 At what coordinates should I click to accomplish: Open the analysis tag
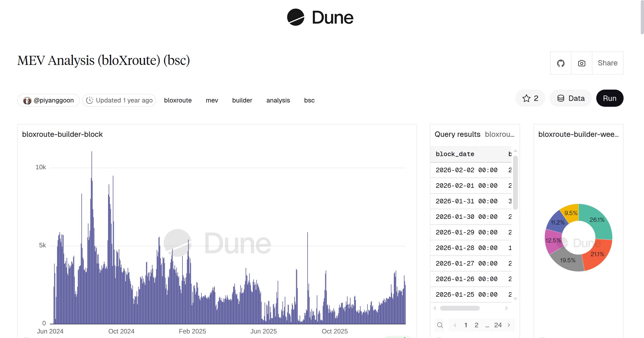tap(278, 100)
